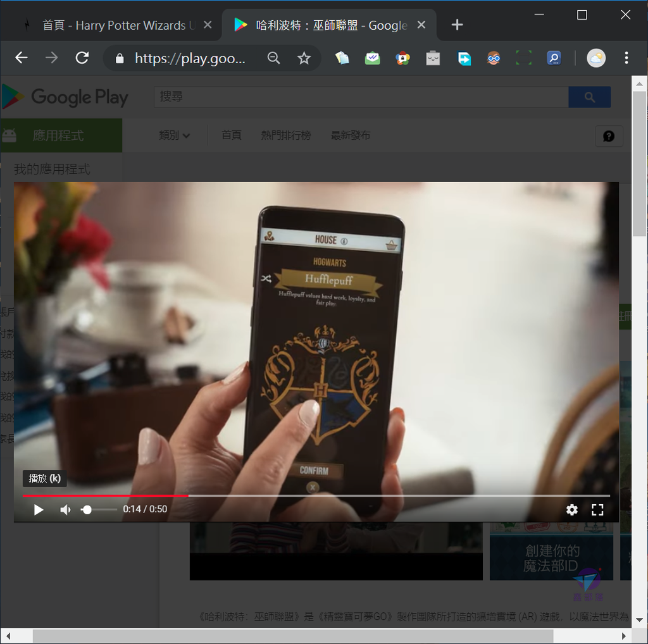Click the browser forward arrow
648x644 pixels.
tap(51, 58)
